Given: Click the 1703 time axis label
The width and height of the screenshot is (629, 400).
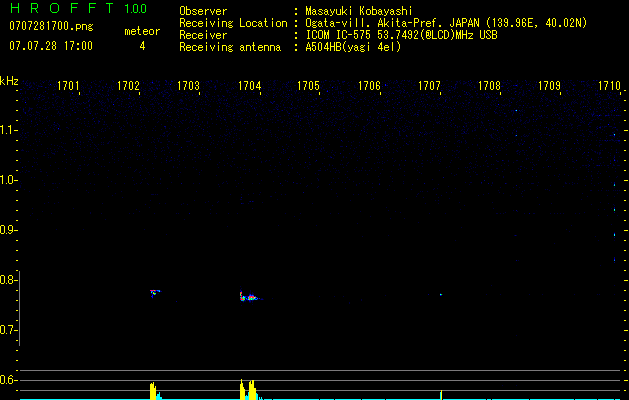Looking at the screenshot, I should (x=189, y=85).
